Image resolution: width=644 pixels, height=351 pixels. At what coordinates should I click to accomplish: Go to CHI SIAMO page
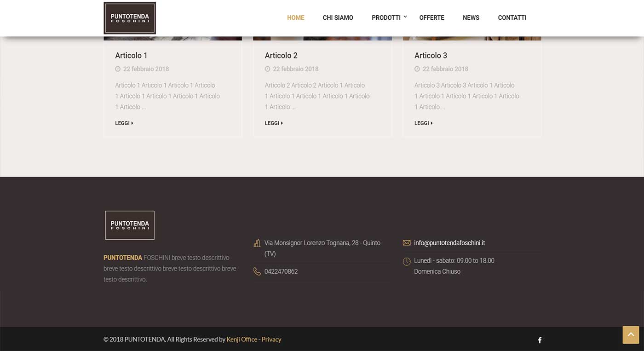pos(338,18)
